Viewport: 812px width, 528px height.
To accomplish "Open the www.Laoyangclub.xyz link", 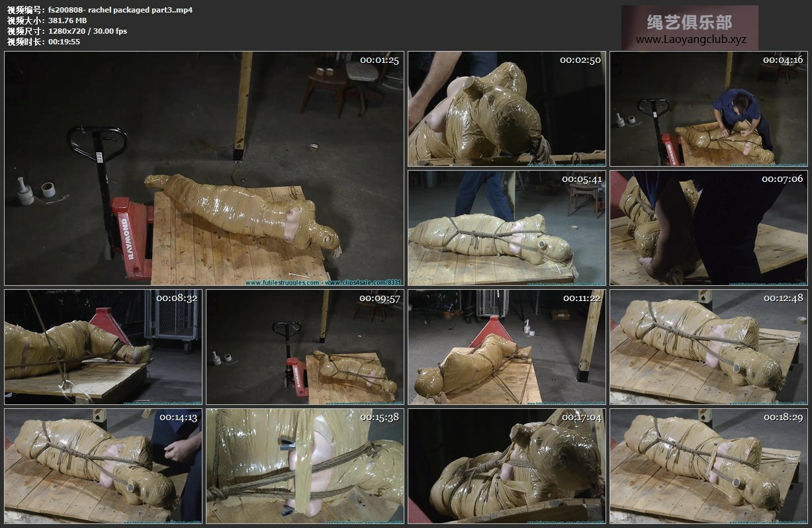I will tap(690, 40).
